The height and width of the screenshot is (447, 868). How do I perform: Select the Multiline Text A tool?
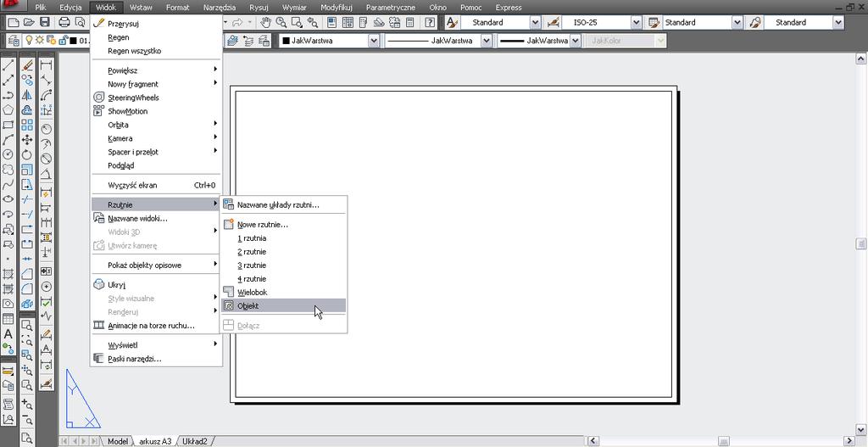[8, 334]
